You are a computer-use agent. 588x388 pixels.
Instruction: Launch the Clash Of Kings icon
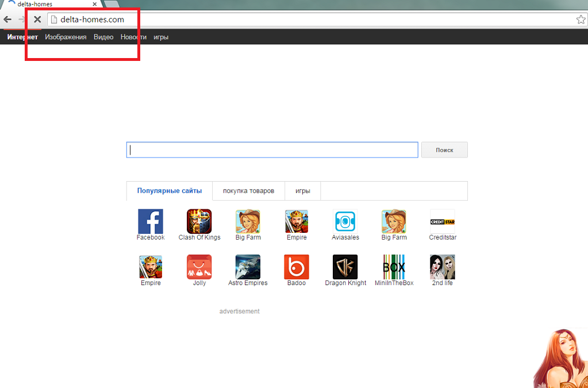(x=199, y=221)
